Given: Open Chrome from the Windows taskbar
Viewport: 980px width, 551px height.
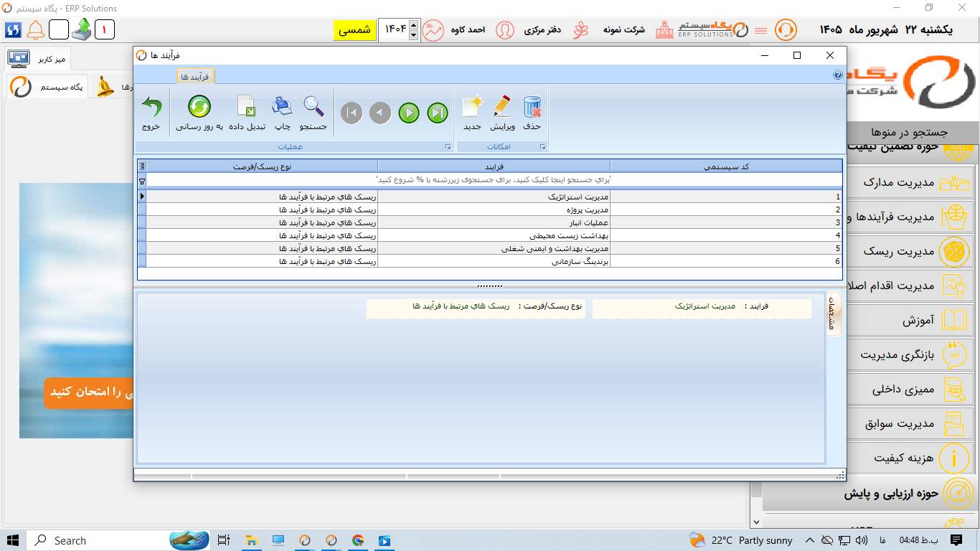Looking at the screenshot, I should (x=358, y=540).
